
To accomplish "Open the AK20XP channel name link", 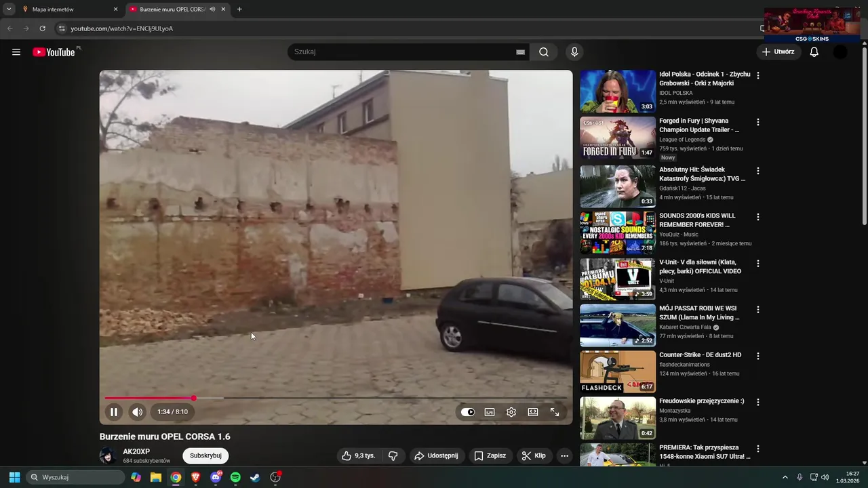I will click(x=136, y=451).
